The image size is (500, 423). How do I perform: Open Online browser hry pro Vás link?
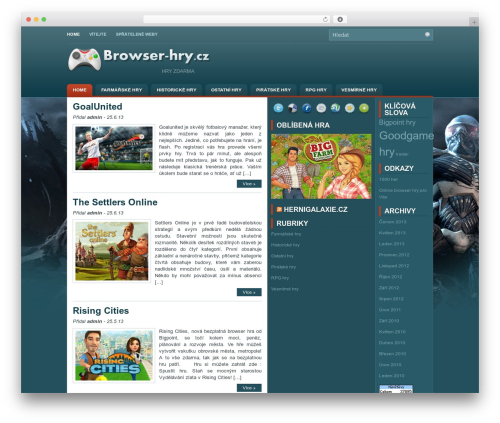pos(403,194)
